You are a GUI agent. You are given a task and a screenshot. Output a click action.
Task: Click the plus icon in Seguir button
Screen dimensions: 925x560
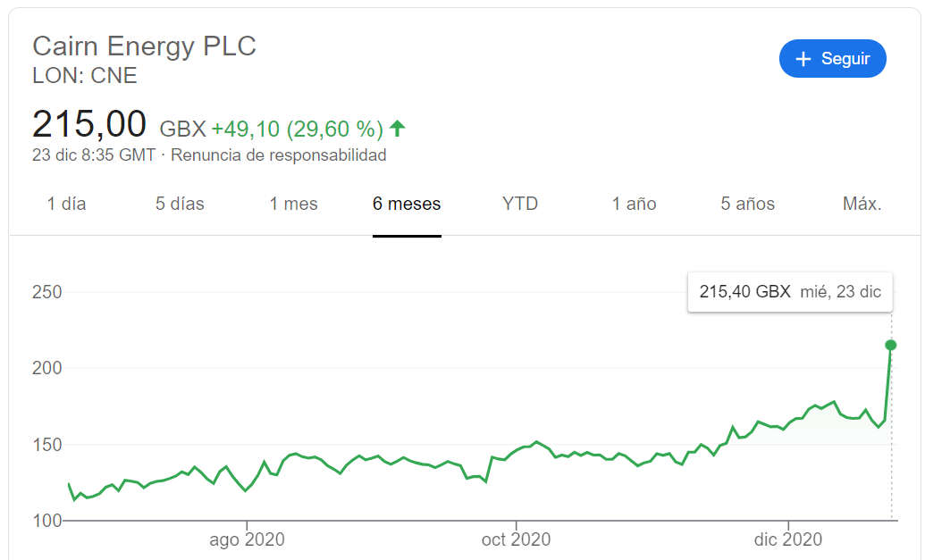coord(803,59)
